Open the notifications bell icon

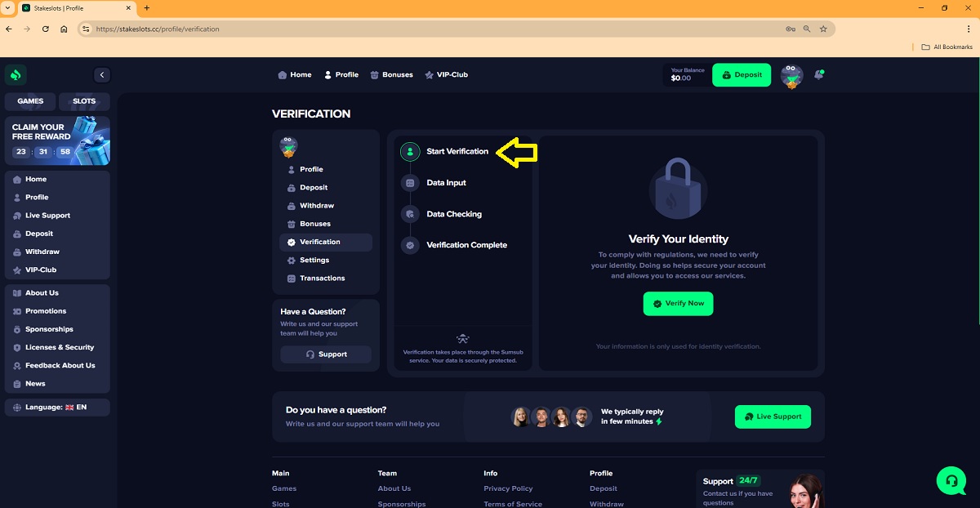pyautogui.click(x=818, y=74)
